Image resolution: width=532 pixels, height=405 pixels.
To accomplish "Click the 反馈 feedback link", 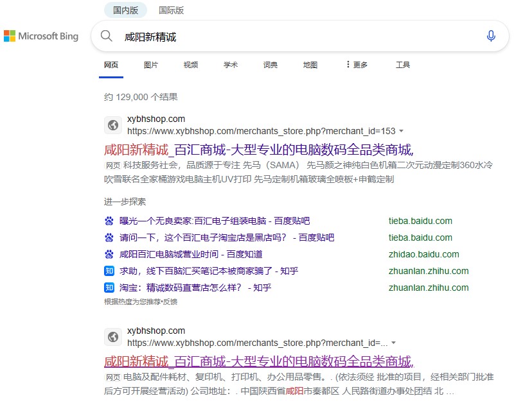I will 170,302.
